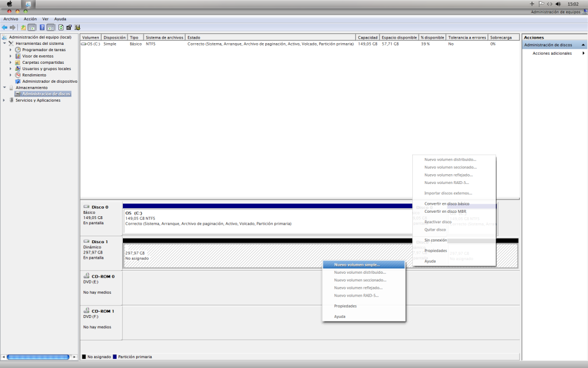Screen dimensions: 588x368
Task: Click the blue Help question mark toolbar icon
Action: click(42, 27)
